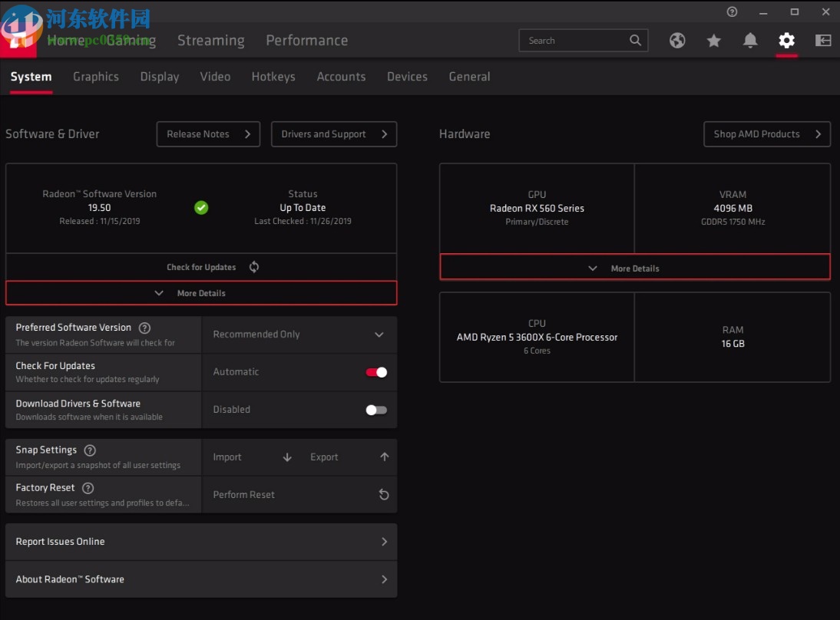This screenshot has height=620, width=840.
Task: Open About Radeon Software row
Action: (x=201, y=579)
